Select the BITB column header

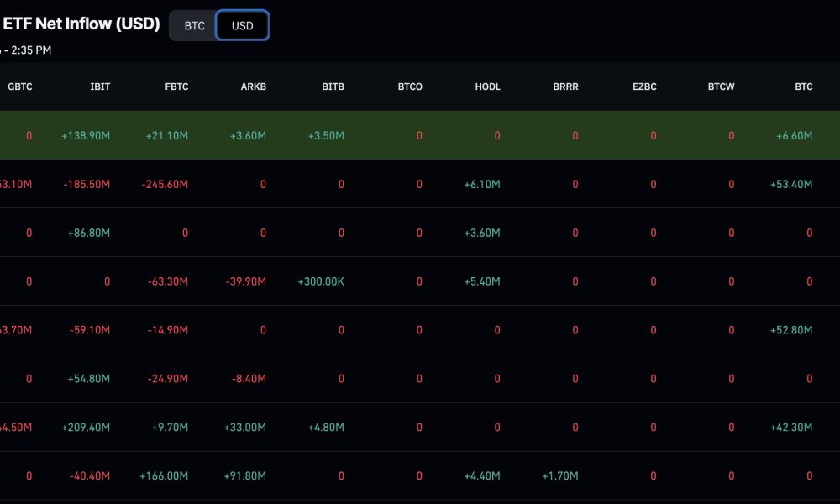[x=333, y=87]
